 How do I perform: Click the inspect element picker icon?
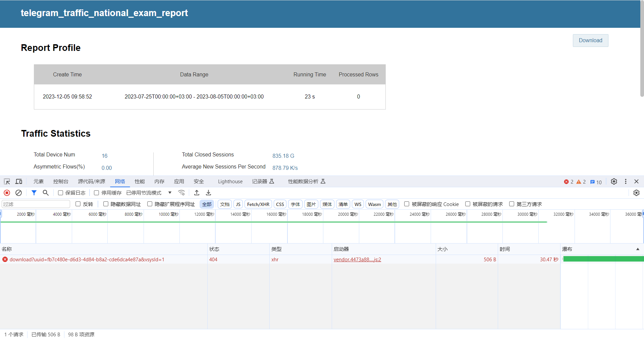[x=7, y=182]
